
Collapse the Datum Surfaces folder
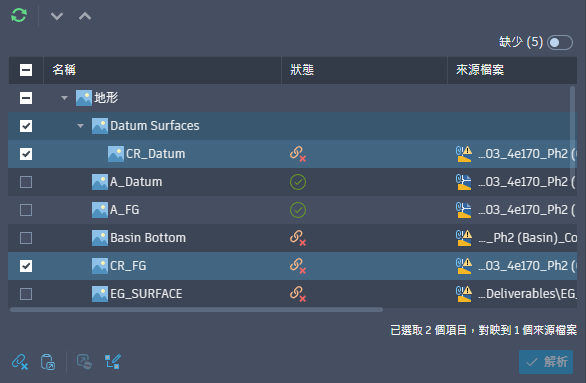[x=80, y=126]
